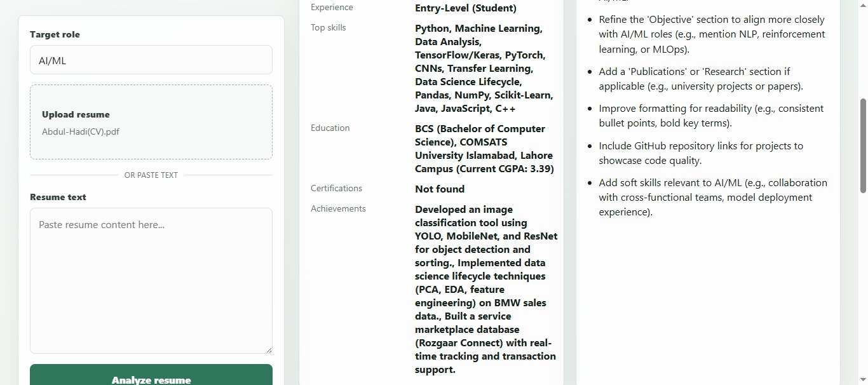The height and width of the screenshot is (385, 868).
Task: Click the Certifications field label
Action: tap(336, 189)
